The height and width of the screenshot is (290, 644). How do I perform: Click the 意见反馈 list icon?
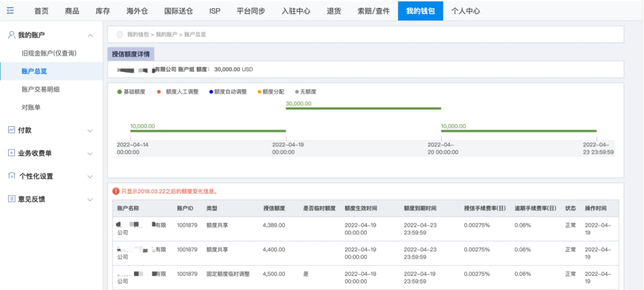[x=11, y=199]
